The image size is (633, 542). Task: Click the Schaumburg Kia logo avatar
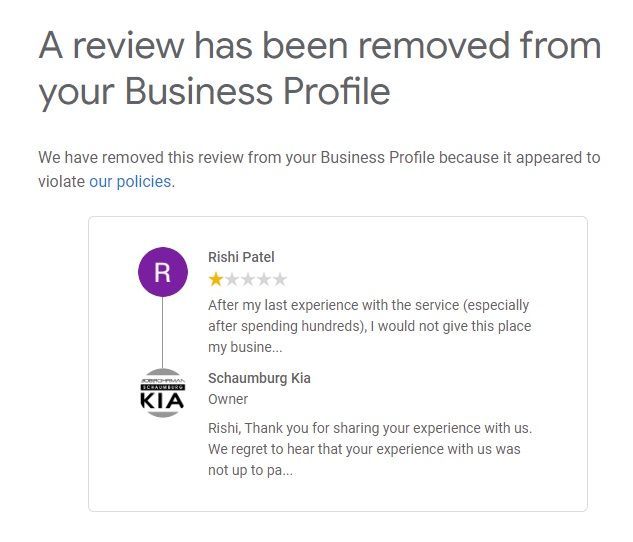162,393
